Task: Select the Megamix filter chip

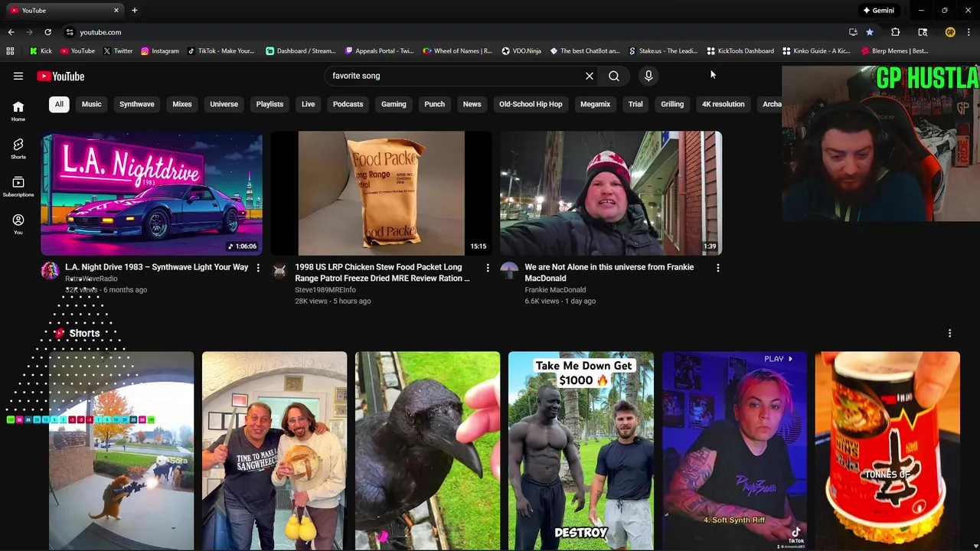Action: pos(596,104)
